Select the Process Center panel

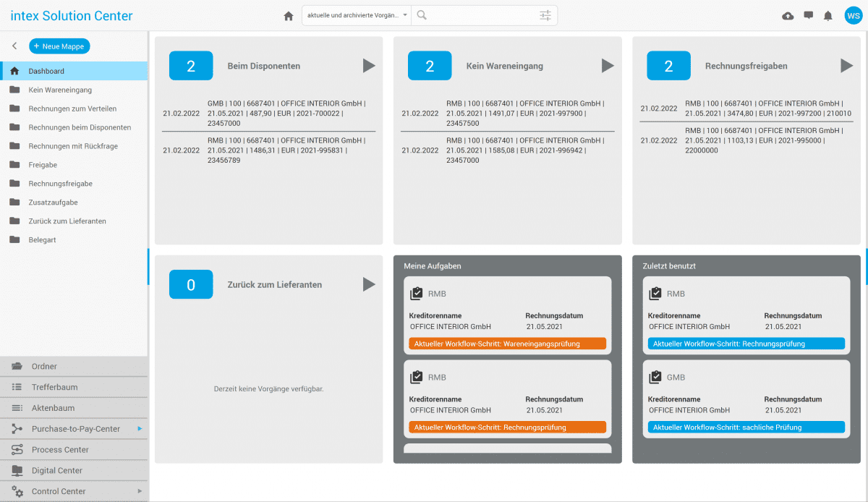tap(60, 450)
